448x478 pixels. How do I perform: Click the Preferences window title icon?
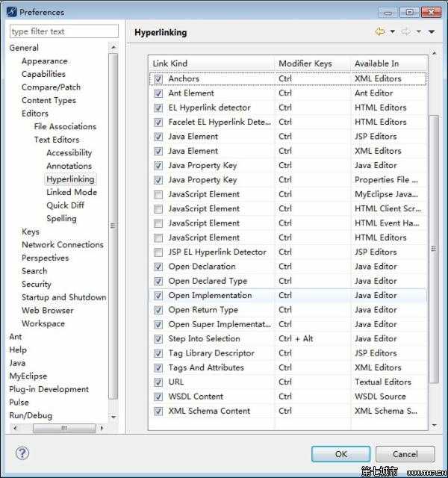pos(12,12)
